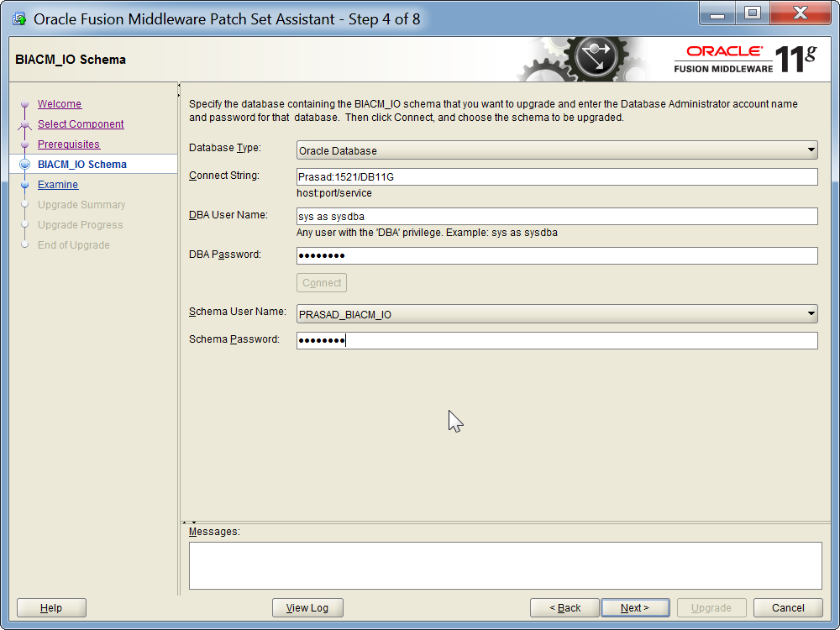840x630 pixels.
Task: Click the Connect String input field
Action: [557, 176]
